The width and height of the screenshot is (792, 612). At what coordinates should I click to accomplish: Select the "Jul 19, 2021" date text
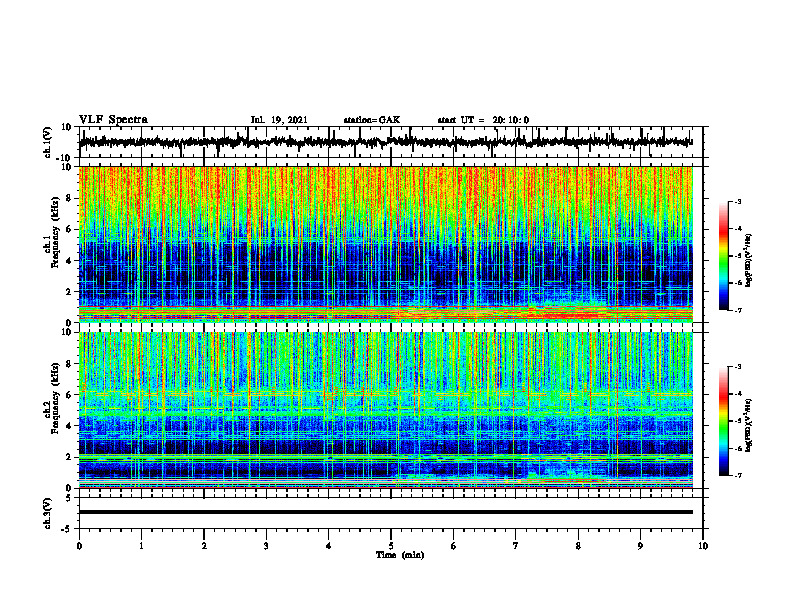click(279, 120)
